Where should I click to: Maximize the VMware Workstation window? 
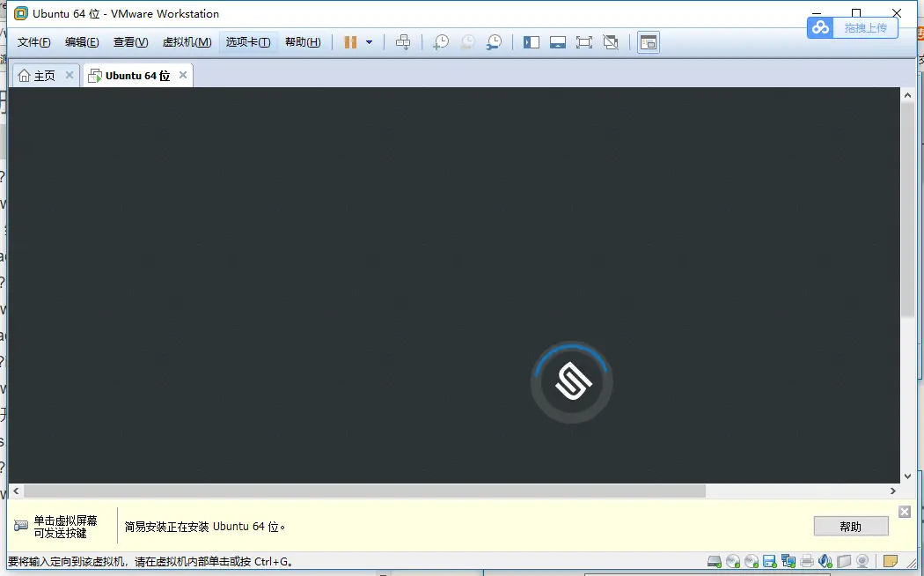(856, 13)
